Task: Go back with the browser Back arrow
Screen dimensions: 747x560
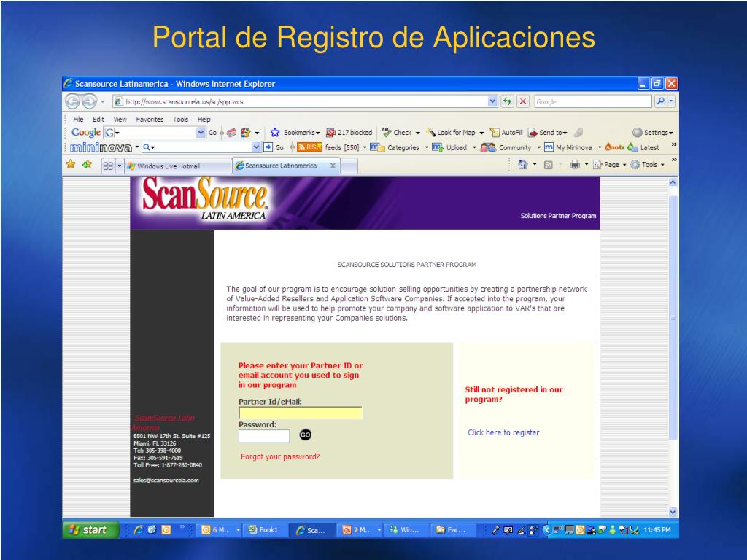Action: coord(72,101)
